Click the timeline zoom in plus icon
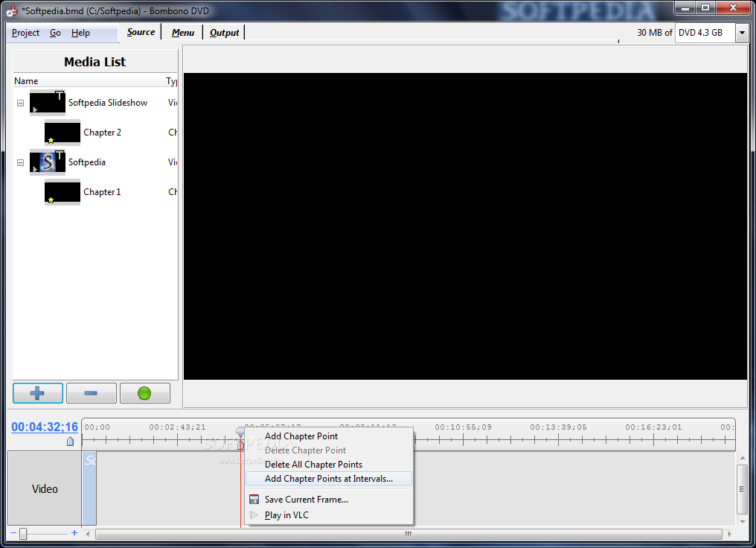Image resolution: width=756 pixels, height=548 pixels. 74,533
